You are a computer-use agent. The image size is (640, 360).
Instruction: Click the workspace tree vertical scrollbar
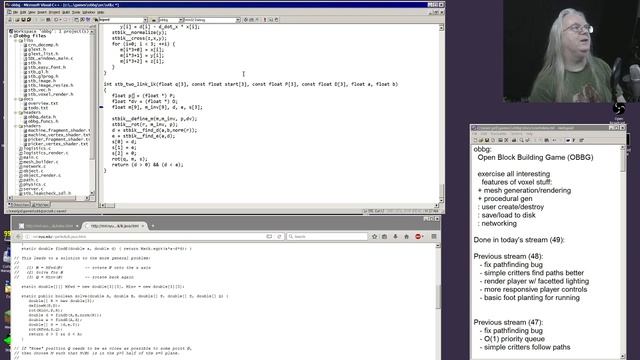(x=92, y=112)
